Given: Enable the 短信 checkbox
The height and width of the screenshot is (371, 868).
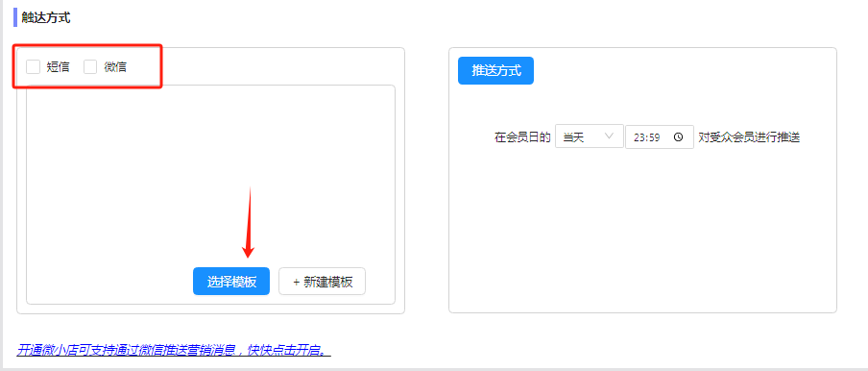Looking at the screenshot, I should 34,67.
